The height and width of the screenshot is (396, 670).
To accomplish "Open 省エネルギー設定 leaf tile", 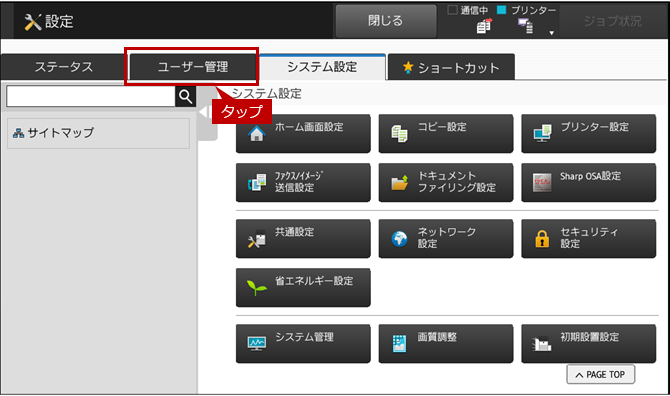I will click(x=303, y=287).
